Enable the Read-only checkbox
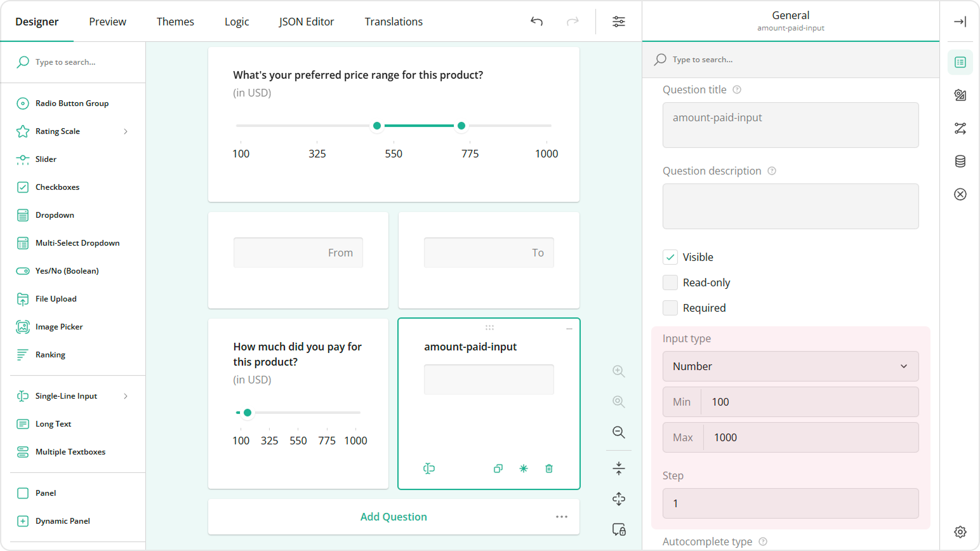The height and width of the screenshot is (551, 980). (x=670, y=282)
